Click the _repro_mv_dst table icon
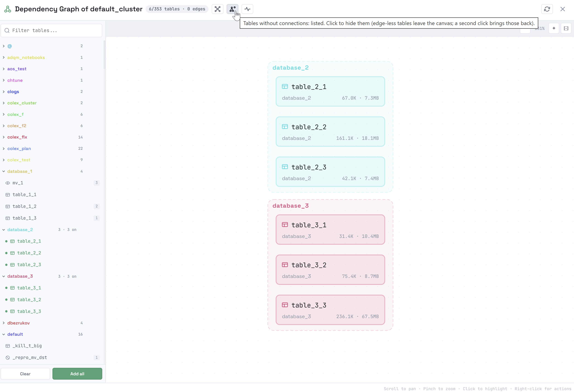The image size is (574, 392). (8, 357)
